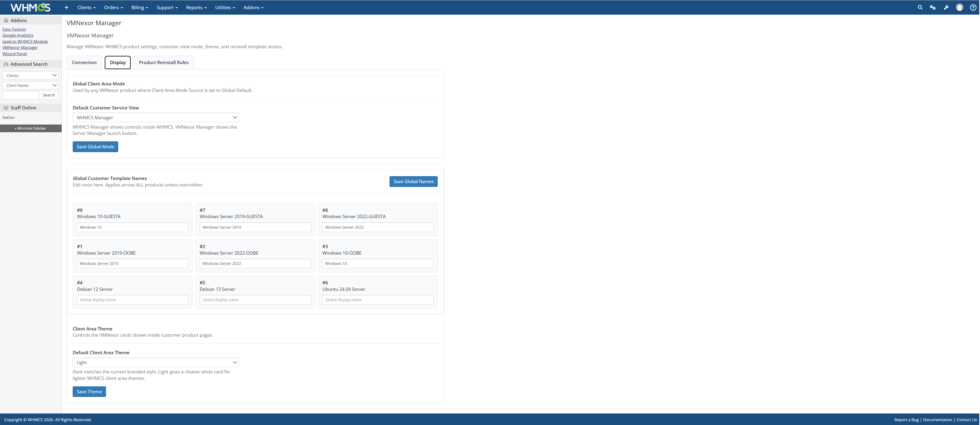Click the Addons sidebar header icon

click(x=6, y=21)
